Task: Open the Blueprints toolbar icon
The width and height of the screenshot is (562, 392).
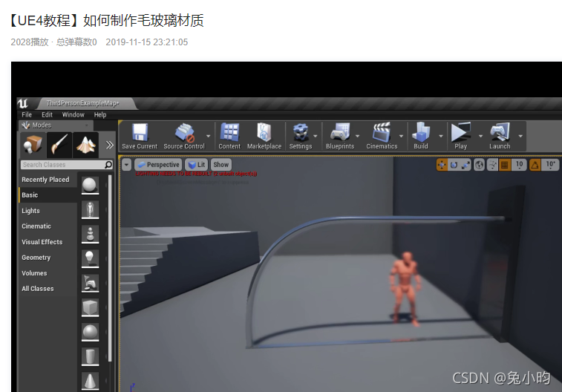Action: point(340,136)
